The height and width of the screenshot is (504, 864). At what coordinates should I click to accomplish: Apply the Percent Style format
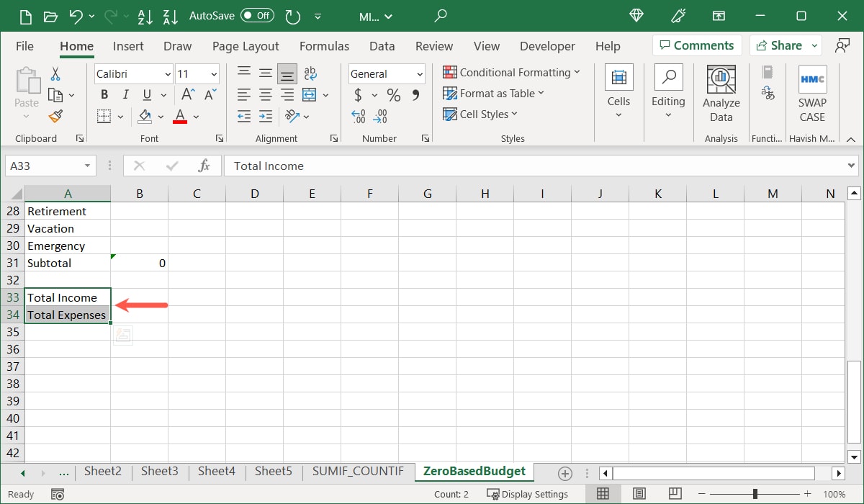click(393, 95)
